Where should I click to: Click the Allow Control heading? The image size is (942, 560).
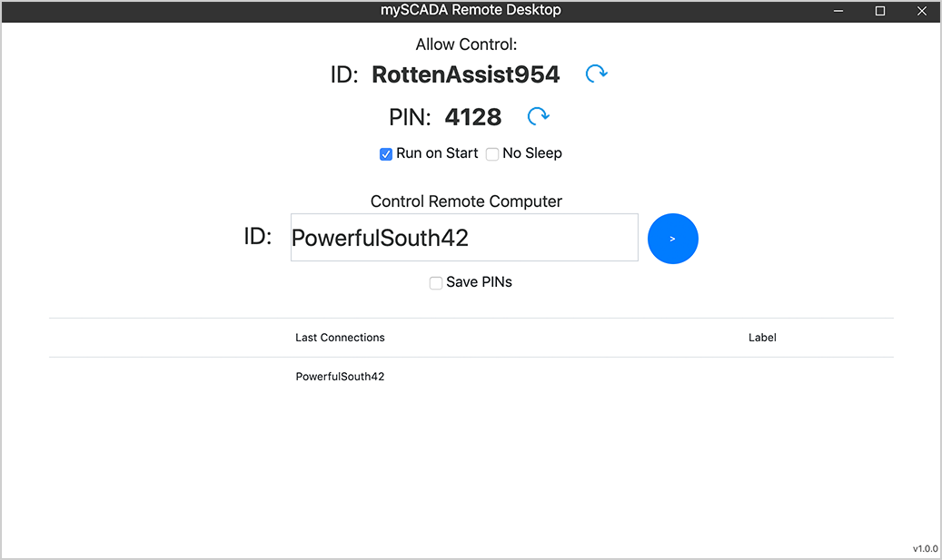tap(466, 44)
